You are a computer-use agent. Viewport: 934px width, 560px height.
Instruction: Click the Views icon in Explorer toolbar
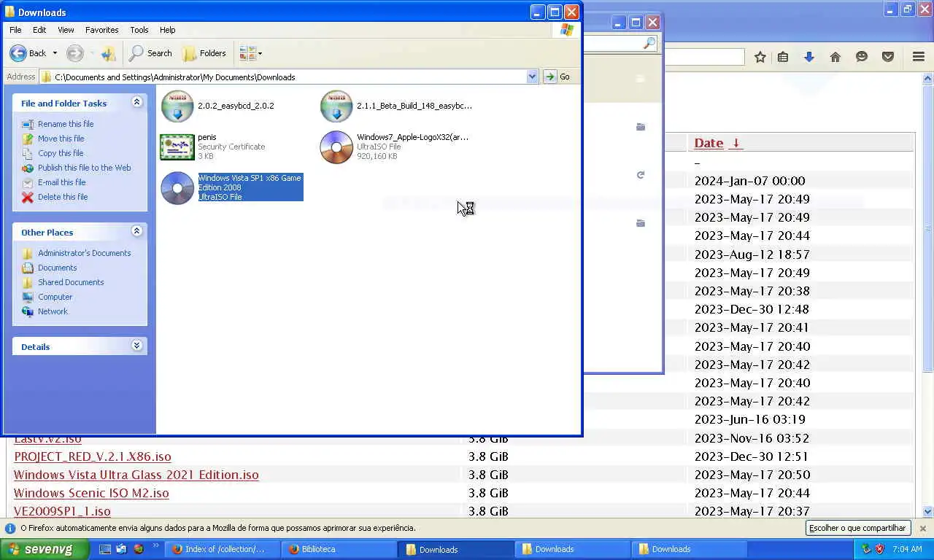(x=247, y=53)
